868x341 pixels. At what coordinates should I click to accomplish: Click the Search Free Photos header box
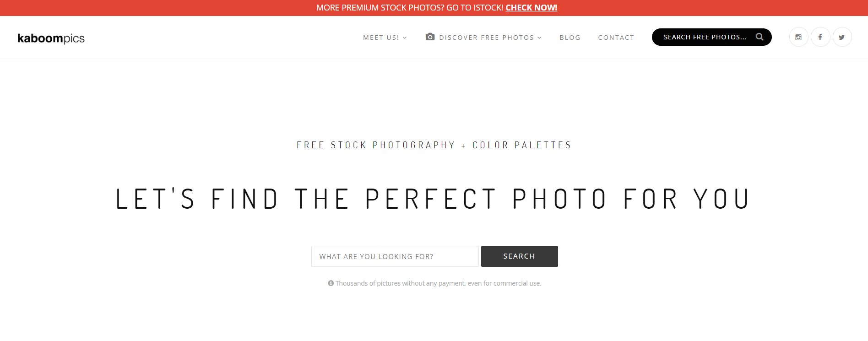pyautogui.click(x=711, y=37)
